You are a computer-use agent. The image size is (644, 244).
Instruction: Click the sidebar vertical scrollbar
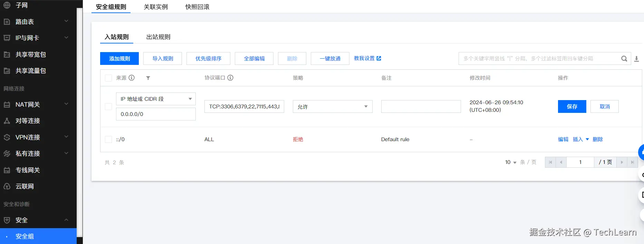click(x=80, y=123)
